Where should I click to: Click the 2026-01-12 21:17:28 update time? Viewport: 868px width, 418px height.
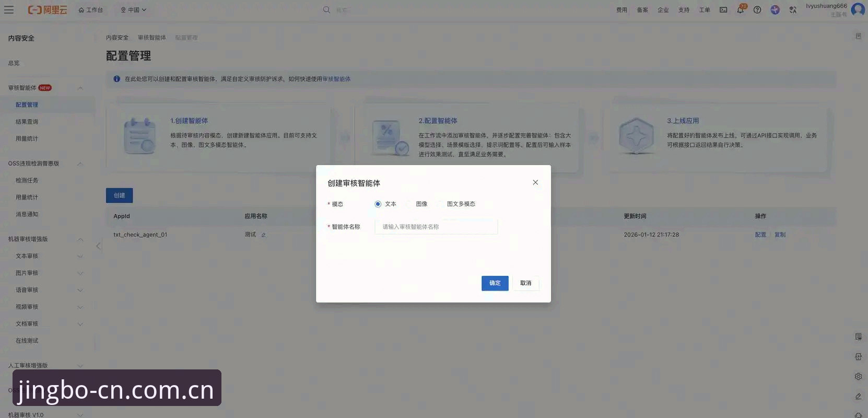click(651, 235)
